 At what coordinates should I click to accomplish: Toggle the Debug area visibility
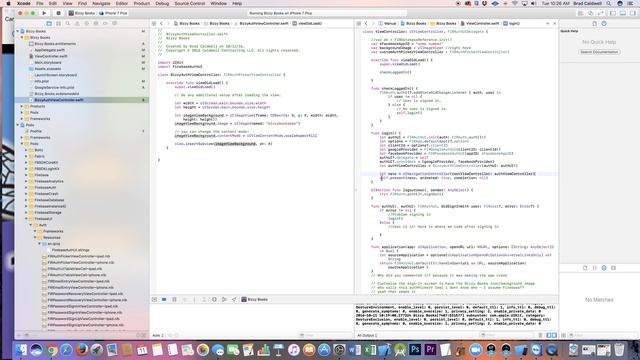point(622,13)
